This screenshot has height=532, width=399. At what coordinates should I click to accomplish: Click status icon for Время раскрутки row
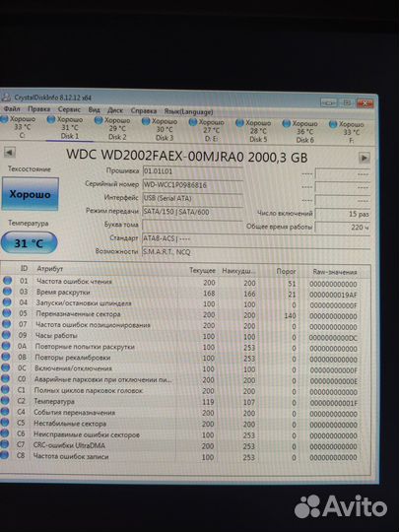[7, 291]
